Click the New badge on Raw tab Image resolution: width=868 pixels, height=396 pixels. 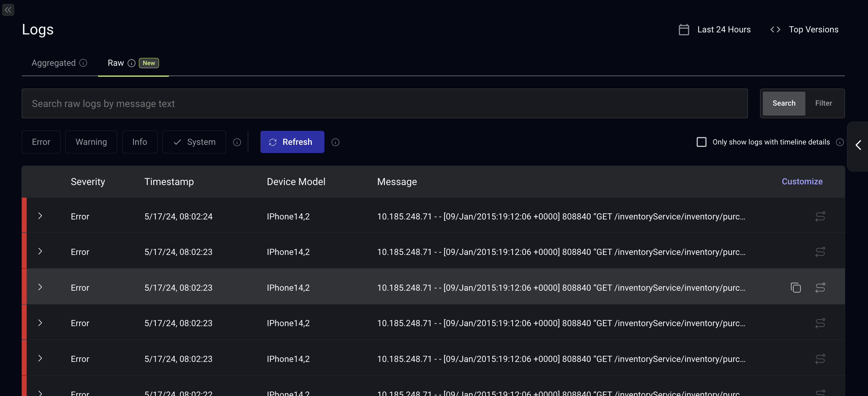(x=149, y=63)
